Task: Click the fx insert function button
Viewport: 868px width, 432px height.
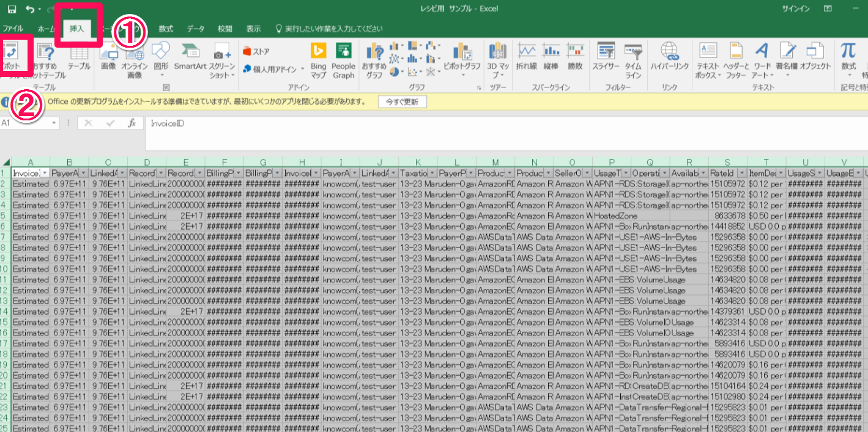Action: (x=132, y=123)
